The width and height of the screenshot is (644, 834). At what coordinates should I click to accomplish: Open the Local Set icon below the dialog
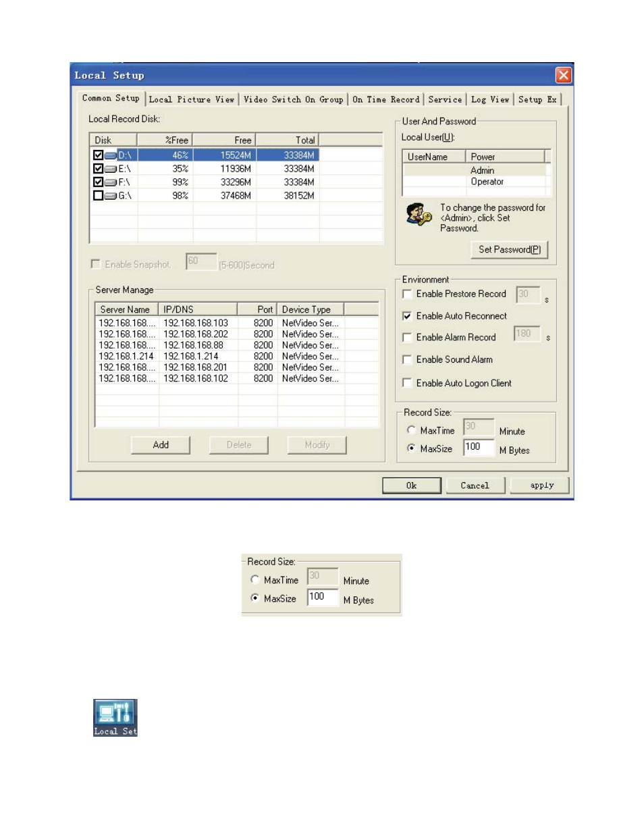[115, 717]
